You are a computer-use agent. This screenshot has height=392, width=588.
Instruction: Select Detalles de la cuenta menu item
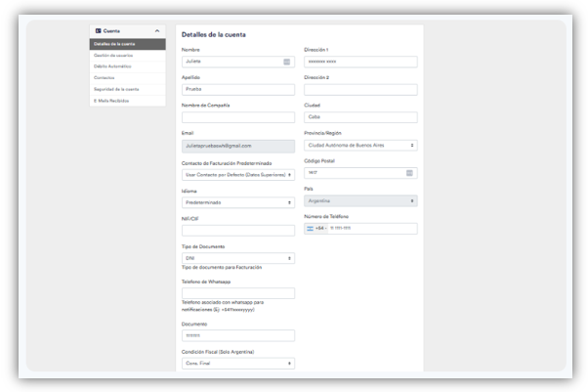point(128,44)
